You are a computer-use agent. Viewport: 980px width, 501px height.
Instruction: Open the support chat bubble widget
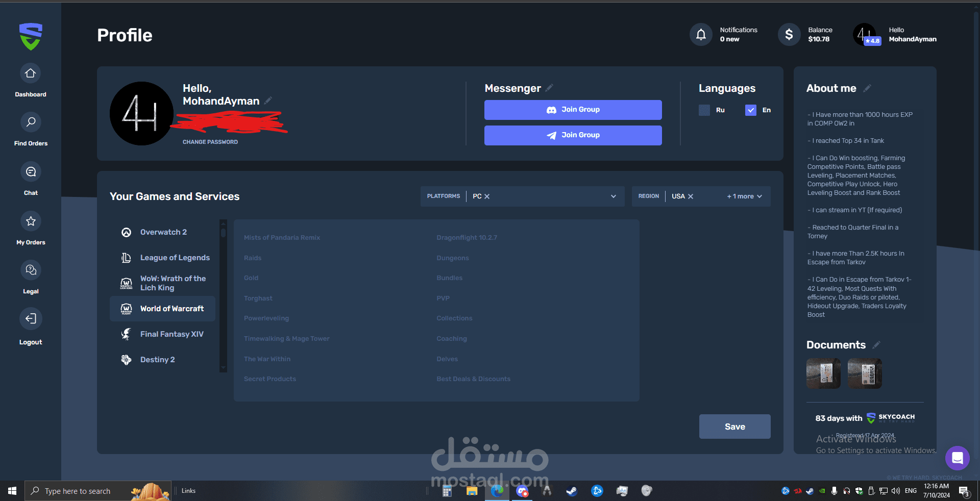[x=957, y=458]
